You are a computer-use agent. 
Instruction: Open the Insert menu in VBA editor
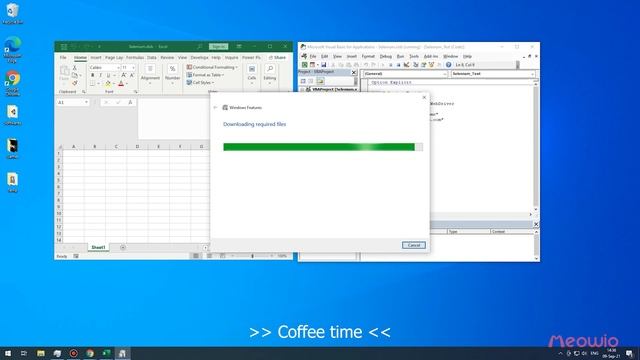351,56
